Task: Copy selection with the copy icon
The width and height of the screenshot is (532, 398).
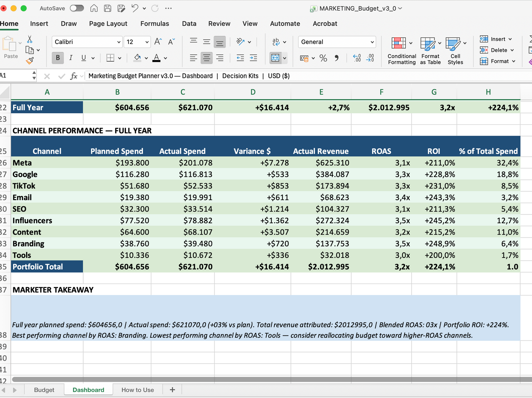Action: (29, 50)
